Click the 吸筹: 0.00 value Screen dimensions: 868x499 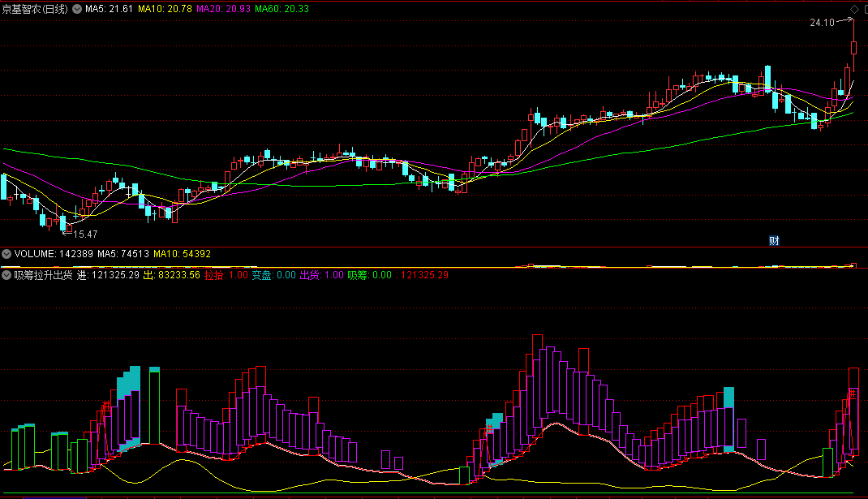pos(370,275)
